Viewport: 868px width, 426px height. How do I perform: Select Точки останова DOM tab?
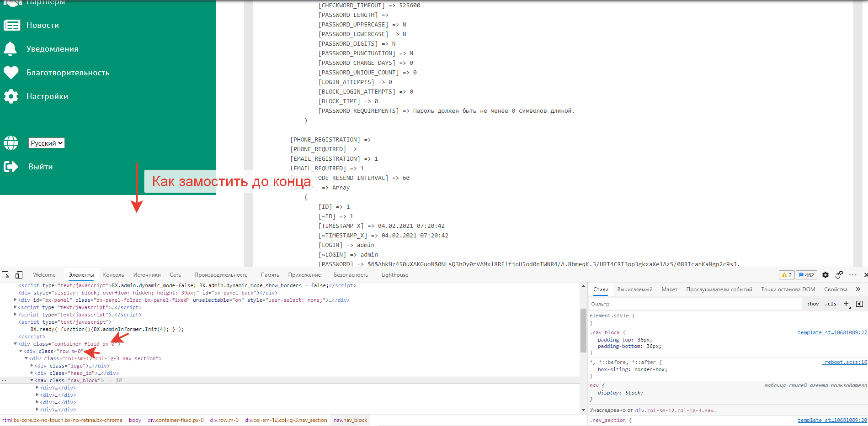click(x=788, y=289)
